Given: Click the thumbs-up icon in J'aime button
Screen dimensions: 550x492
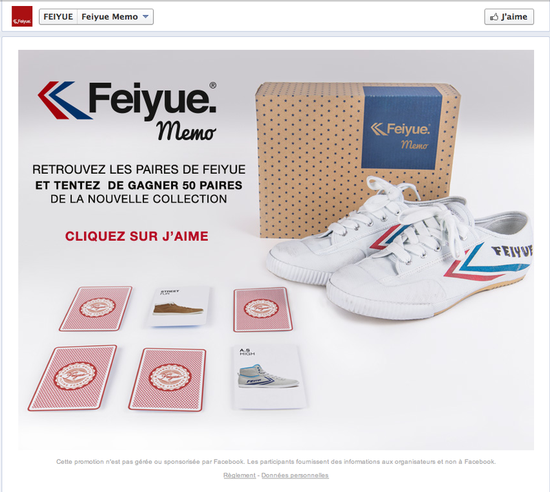Looking at the screenshot, I should [x=494, y=16].
